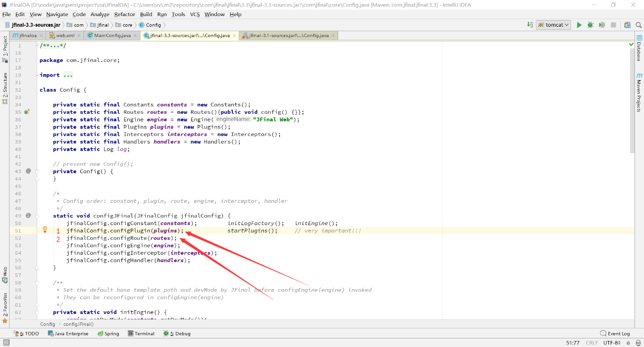The width and height of the screenshot is (644, 347).
Task: Open the VCS menu
Action: 195,14
